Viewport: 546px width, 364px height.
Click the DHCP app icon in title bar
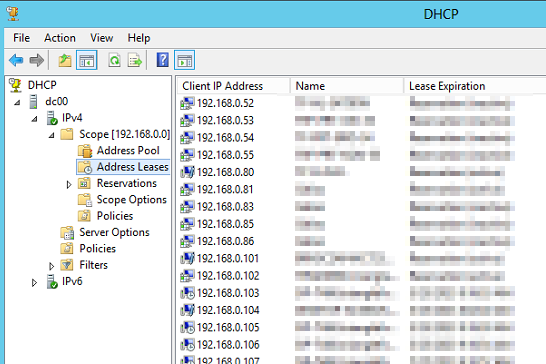(x=13, y=13)
